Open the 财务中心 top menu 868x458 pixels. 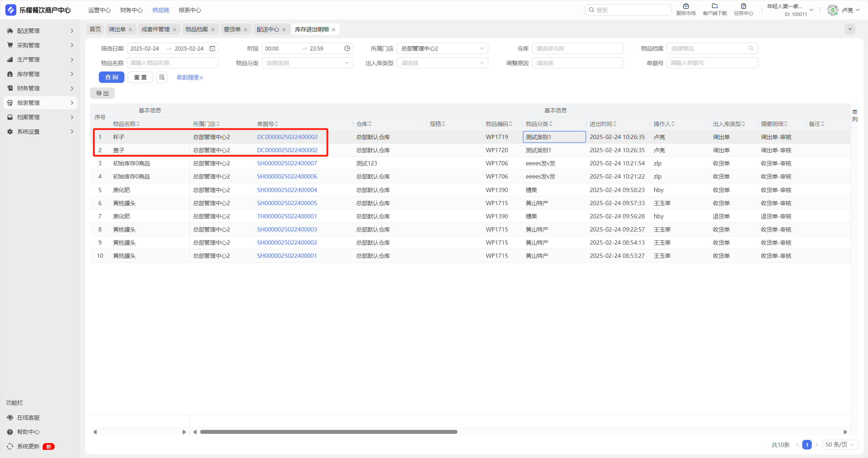tap(131, 10)
